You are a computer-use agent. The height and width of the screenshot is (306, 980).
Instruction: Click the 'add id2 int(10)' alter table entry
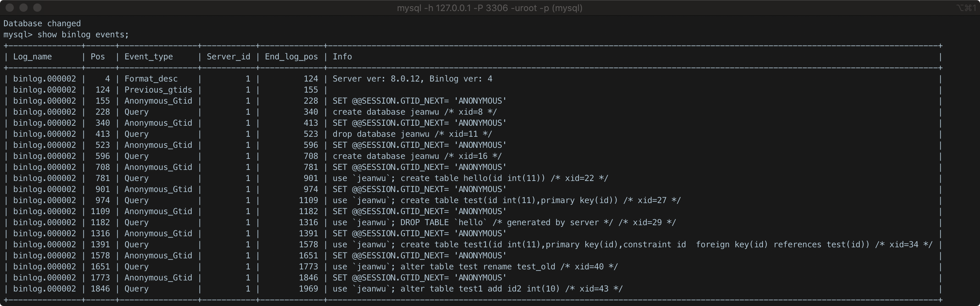point(478,288)
